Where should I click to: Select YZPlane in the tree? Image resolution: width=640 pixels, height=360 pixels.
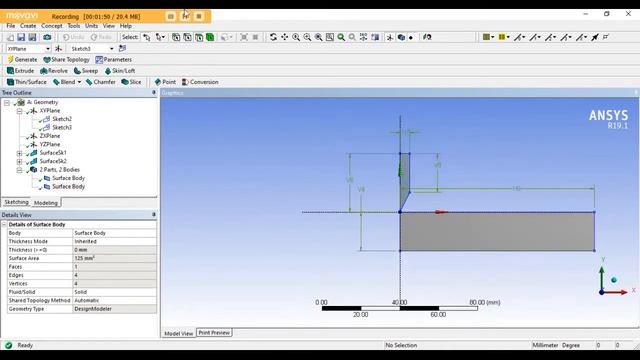click(50, 144)
